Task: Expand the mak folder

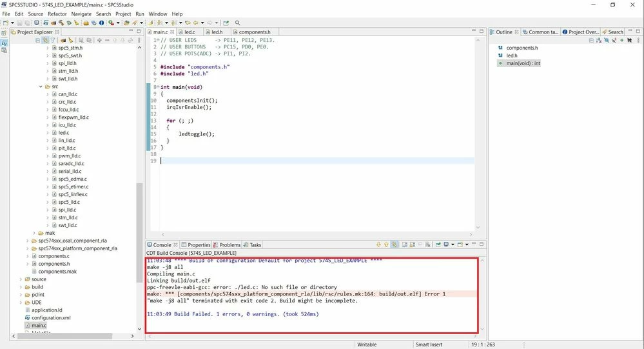Action: 34,233
